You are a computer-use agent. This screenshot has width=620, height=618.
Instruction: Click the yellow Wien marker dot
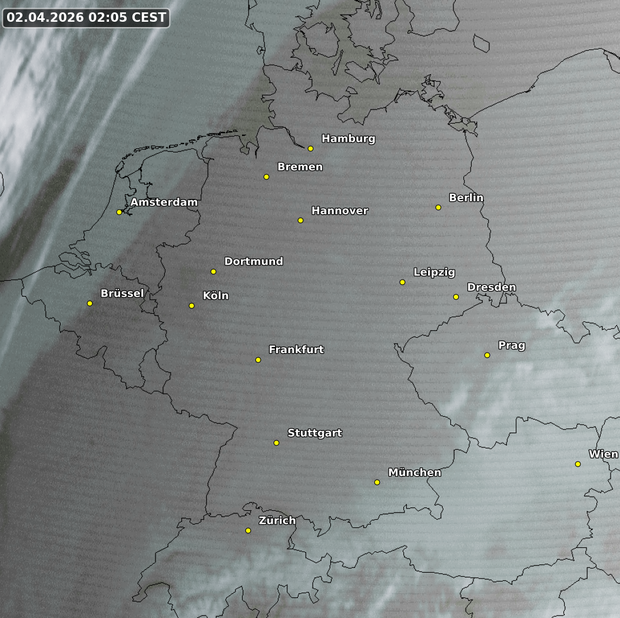pyautogui.click(x=578, y=463)
